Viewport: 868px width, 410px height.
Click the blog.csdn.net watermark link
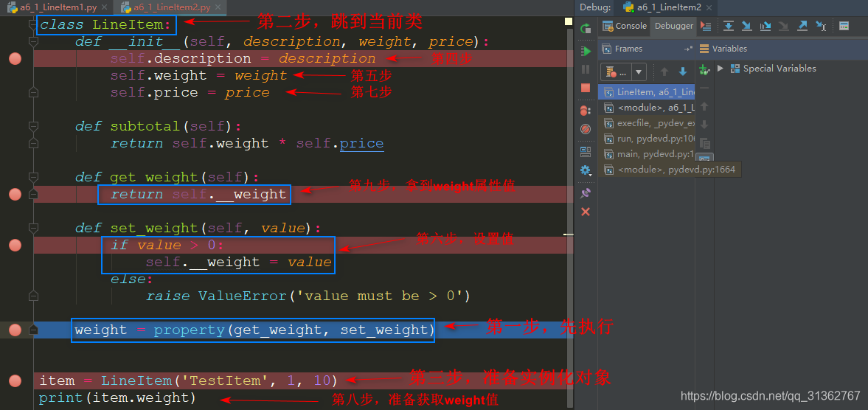pos(770,396)
